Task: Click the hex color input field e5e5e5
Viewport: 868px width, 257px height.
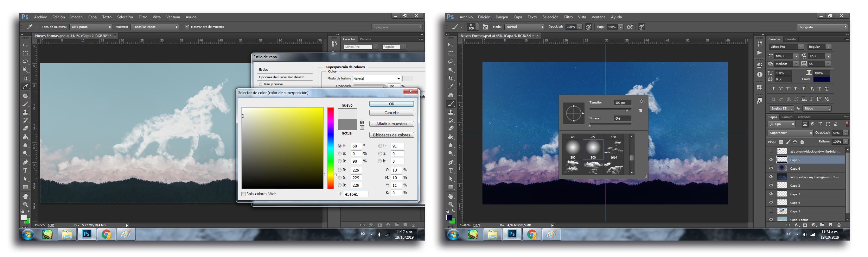Action: pyautogui.click(x=356, y=194)
